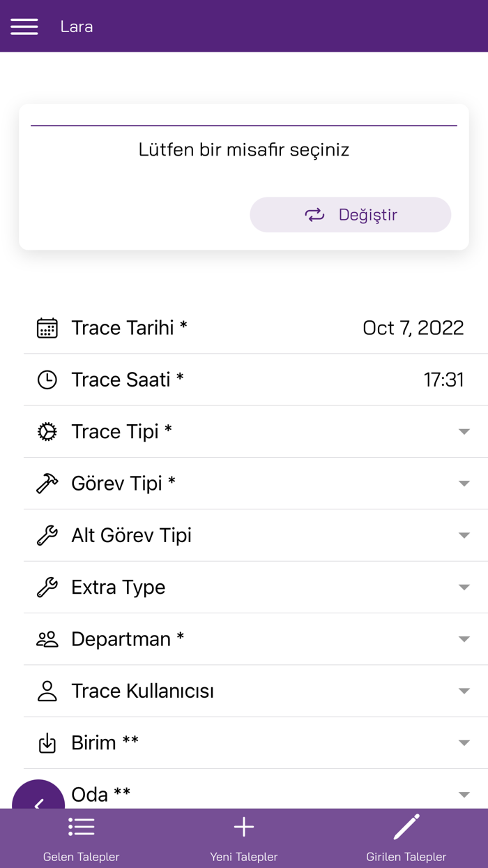The width and height of the screenshot is (488, 868).
Task: Click the clock icon beside Trace Saati
Action: 47,380
